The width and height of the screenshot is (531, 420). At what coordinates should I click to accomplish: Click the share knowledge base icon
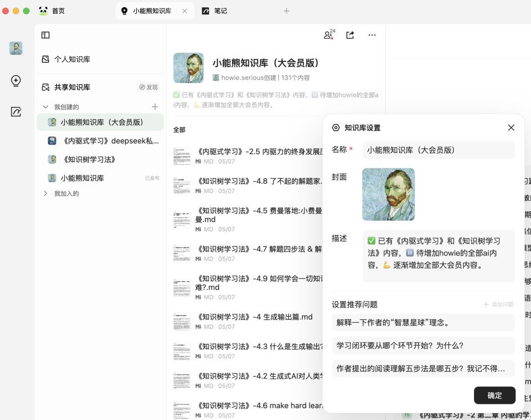click(x=350, y=35)
